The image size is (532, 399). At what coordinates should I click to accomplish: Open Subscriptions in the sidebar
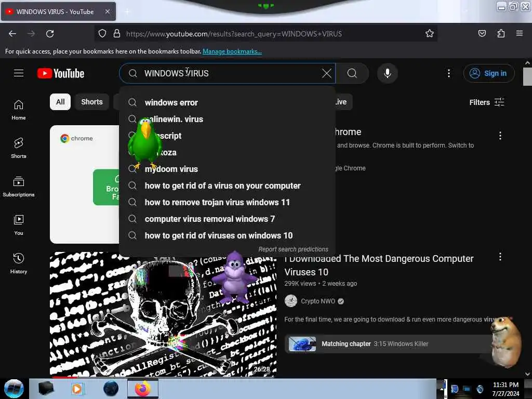tap(19, 187)
